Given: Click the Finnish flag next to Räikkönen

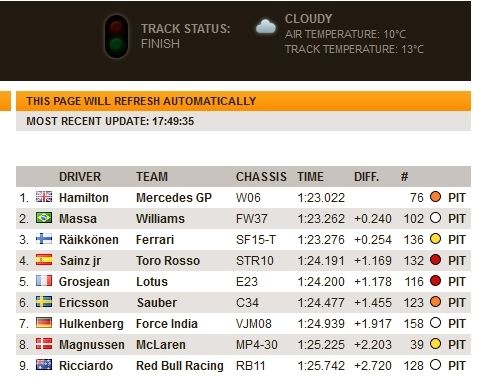Looking at the screenshot, I should pos(44,239).
